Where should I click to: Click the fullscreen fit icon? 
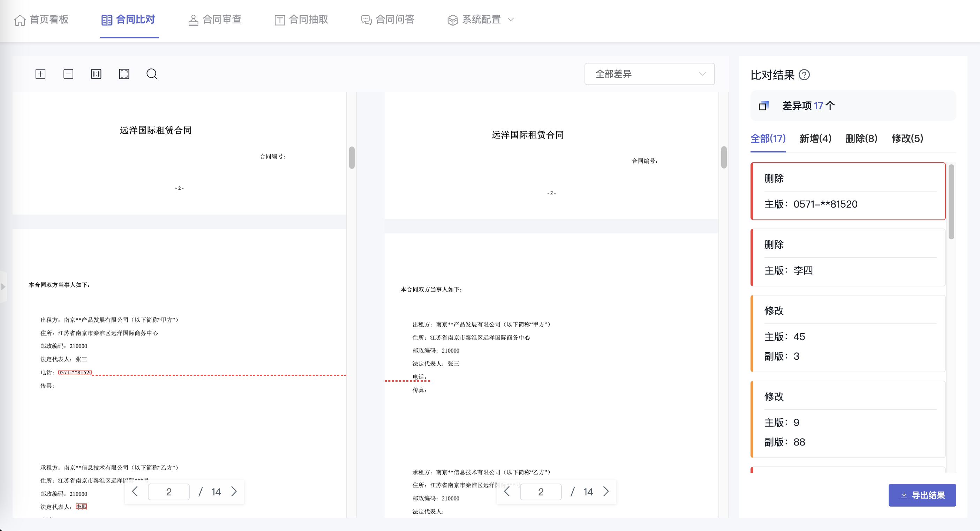[124, 74]
